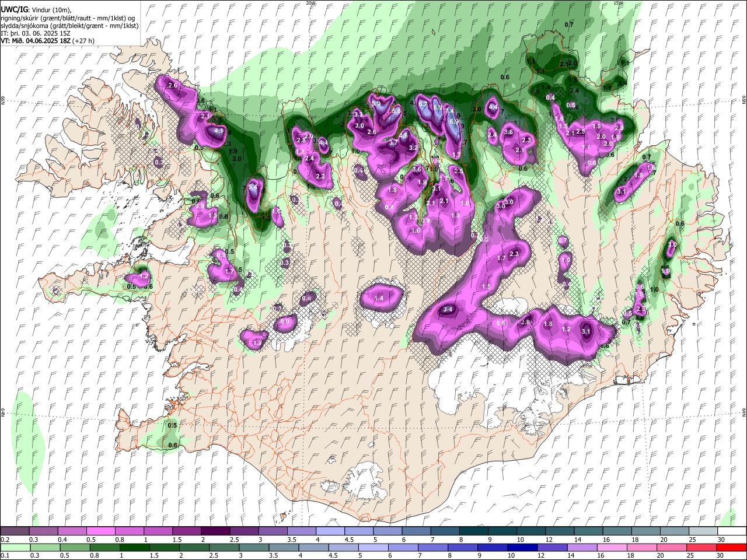Select the 0.8–1 mid green swatch in lower legend row
Image resolution: width=747 pixels, height=560 pixels.
(105, 548)
